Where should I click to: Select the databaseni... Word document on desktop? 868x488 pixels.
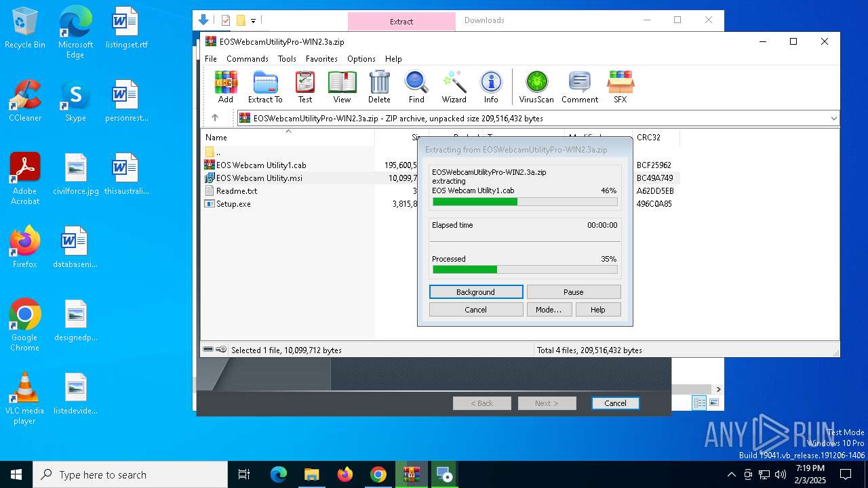pyautogui.click(x=76, y=247)
